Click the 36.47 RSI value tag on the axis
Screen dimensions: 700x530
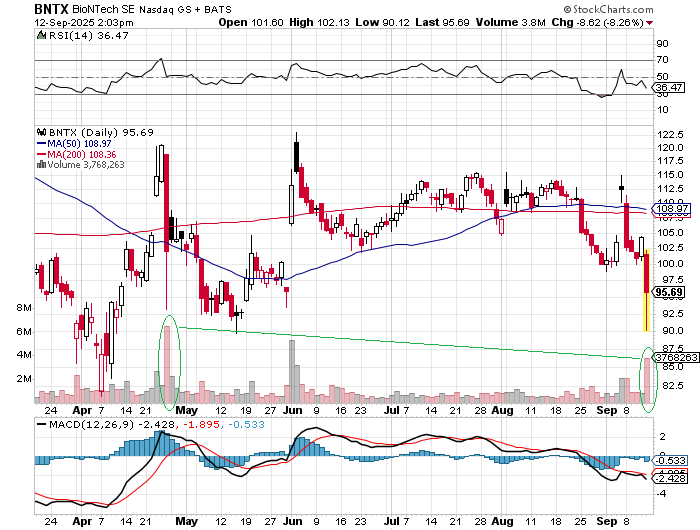point(669,88)
